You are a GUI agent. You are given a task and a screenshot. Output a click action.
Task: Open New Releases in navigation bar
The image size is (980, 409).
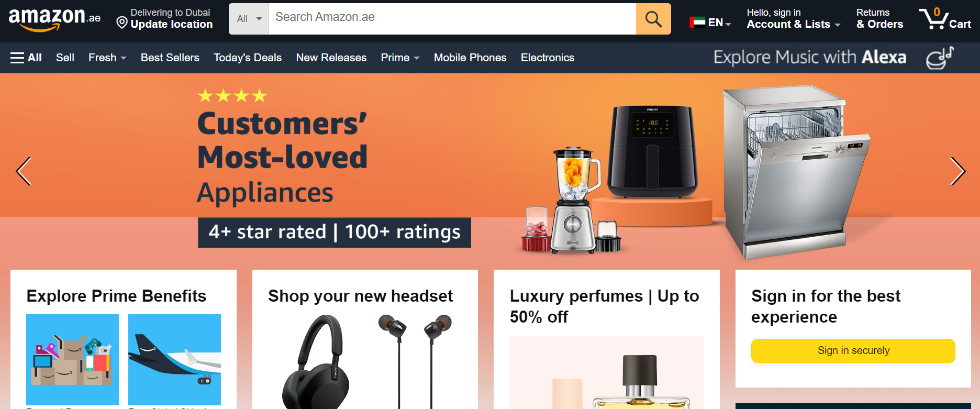[331, 58]
